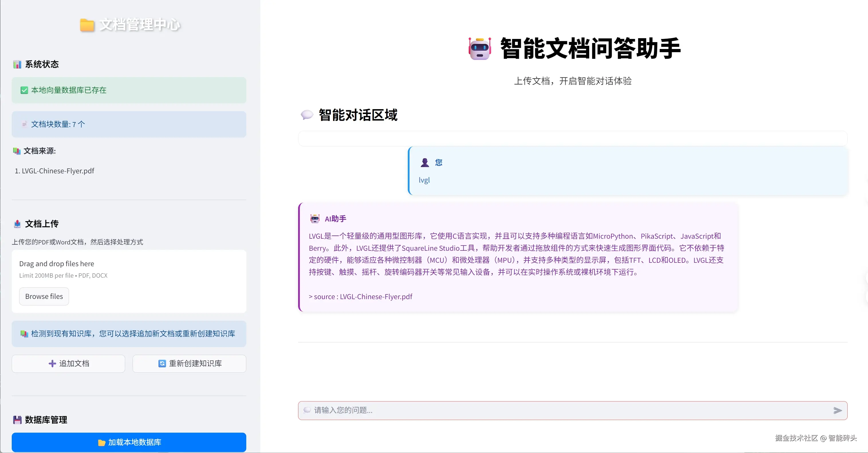The width and height of the screenshot is (868, 453).
Task: Click the user message bubble containing lvgl
Action: tap(628, 171)
